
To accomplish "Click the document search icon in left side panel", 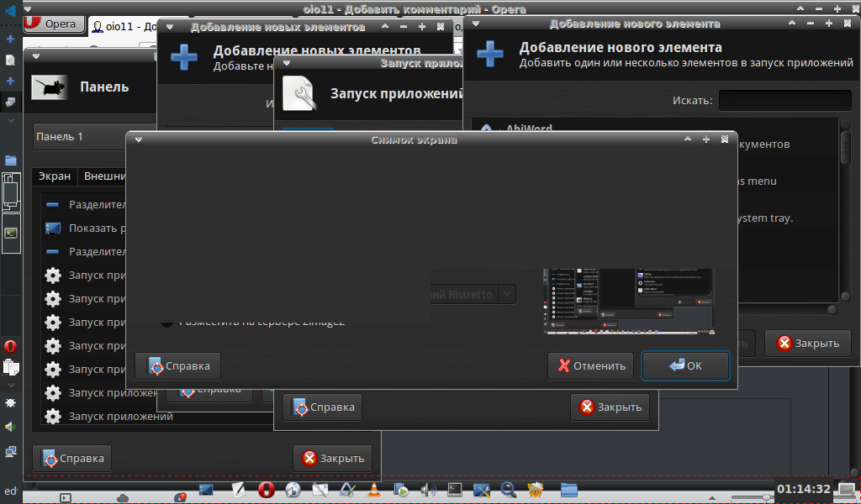I will coord(10,60).
